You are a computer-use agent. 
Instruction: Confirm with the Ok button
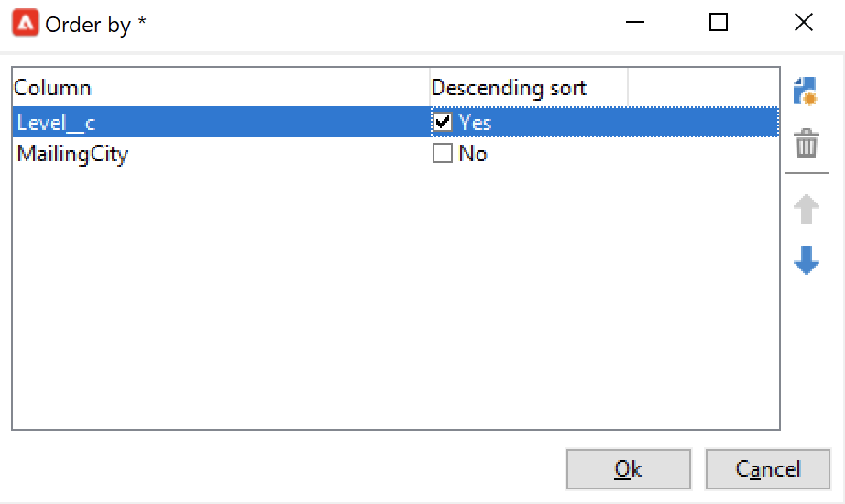629,469
